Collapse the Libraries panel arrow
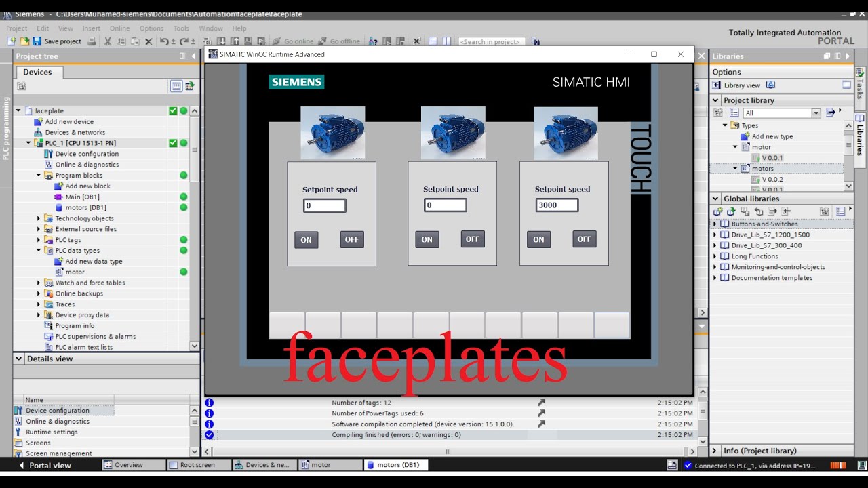Viewport: 868px width, 488px height. pyautogui.click(x=848, y=56)
